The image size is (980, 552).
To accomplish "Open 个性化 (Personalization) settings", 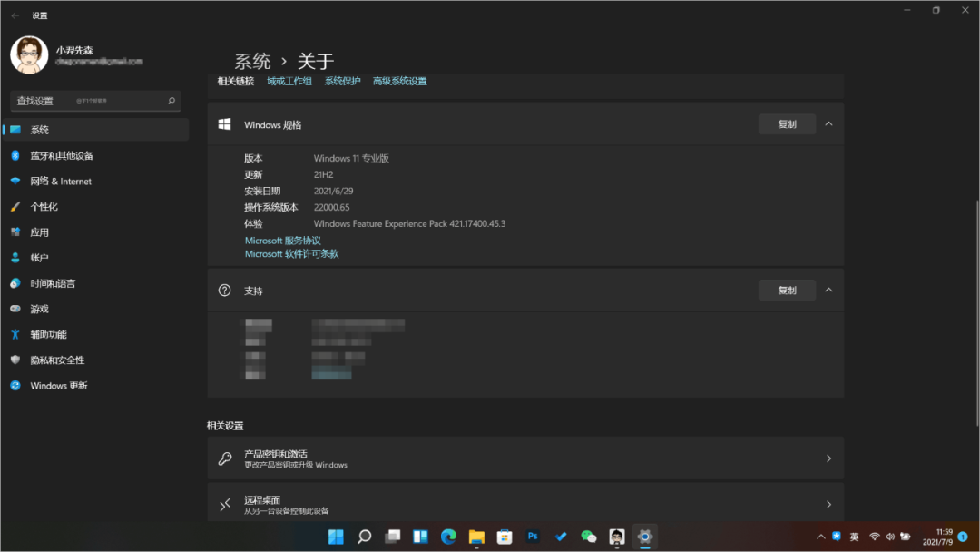I will pos(44,207).
